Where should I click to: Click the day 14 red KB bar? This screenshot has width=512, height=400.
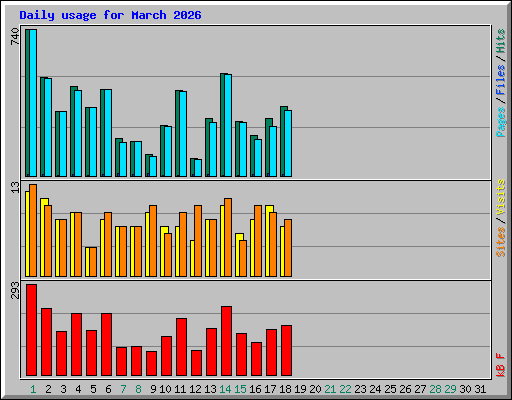point(227,341)
